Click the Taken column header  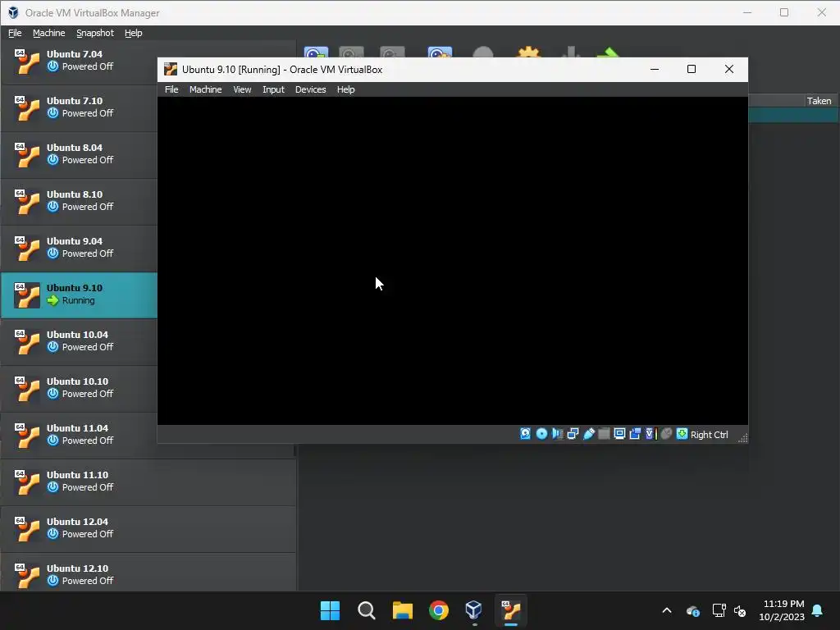819,101
